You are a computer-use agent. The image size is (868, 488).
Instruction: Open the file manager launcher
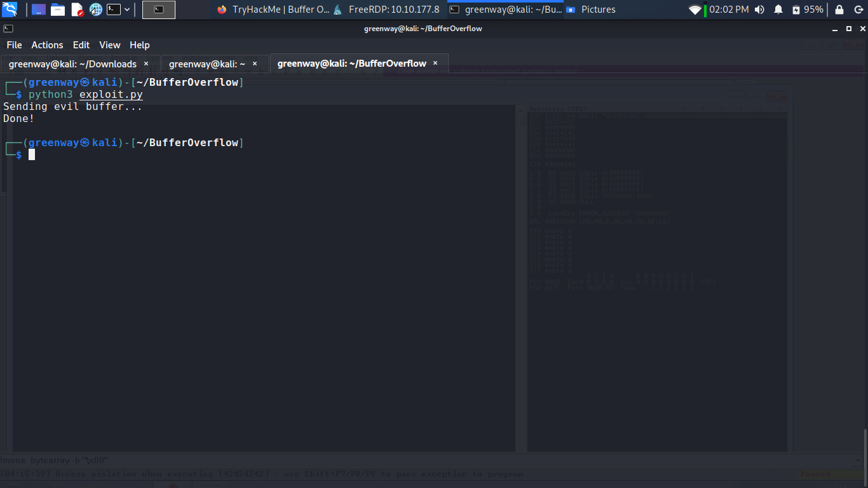(58, 10)
